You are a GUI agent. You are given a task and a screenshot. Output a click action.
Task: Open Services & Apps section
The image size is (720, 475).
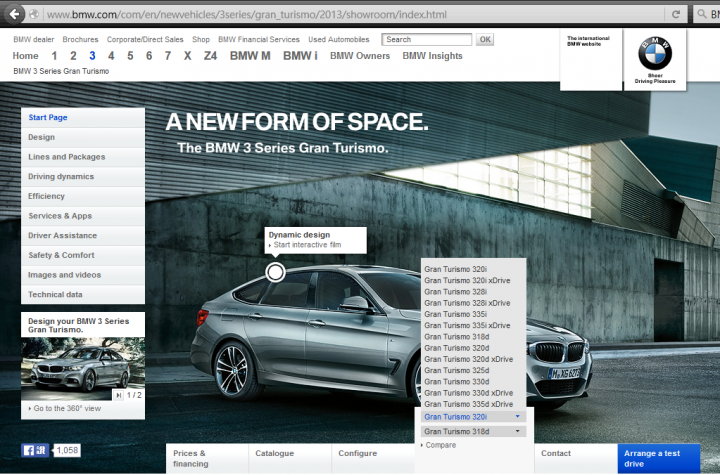click(83, 216)
